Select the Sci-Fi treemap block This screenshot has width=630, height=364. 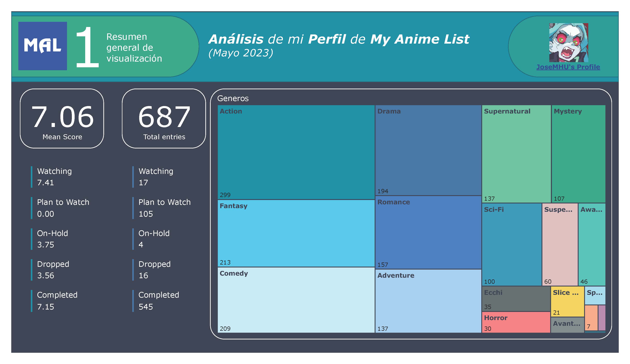point(512,244)
